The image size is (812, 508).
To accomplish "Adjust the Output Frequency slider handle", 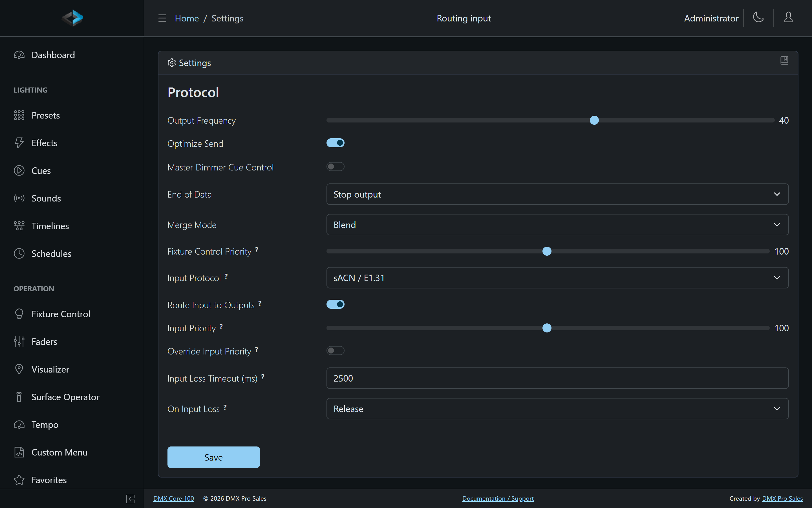I will point(594,120).
